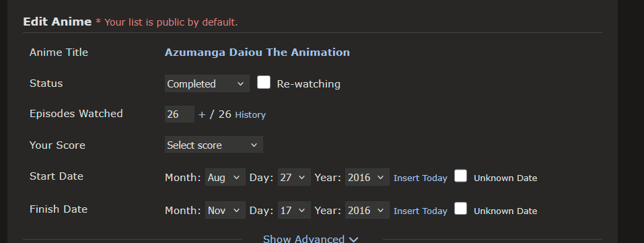644x243 pixels.
Task: Check Unknown Date for Start Date
Action: [x=460, y=176]
